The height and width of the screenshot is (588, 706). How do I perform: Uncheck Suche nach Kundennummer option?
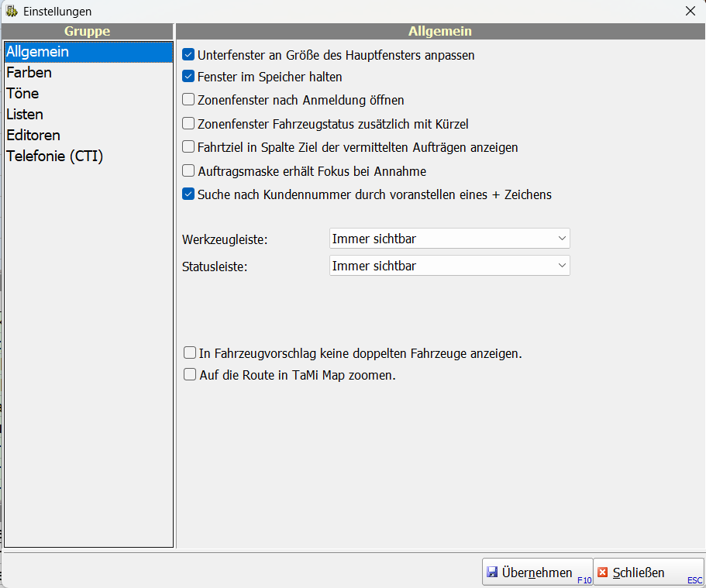pos(188,194)
